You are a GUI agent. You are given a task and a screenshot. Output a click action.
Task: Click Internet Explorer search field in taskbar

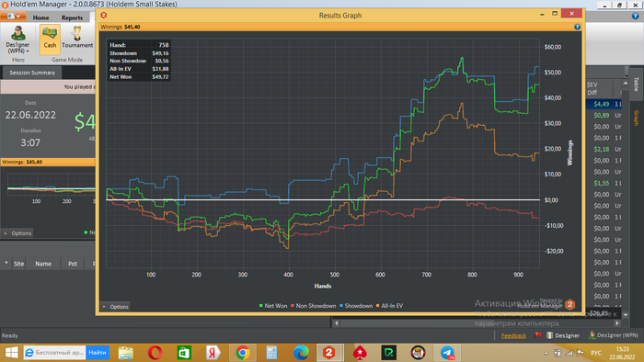point(54,352)
